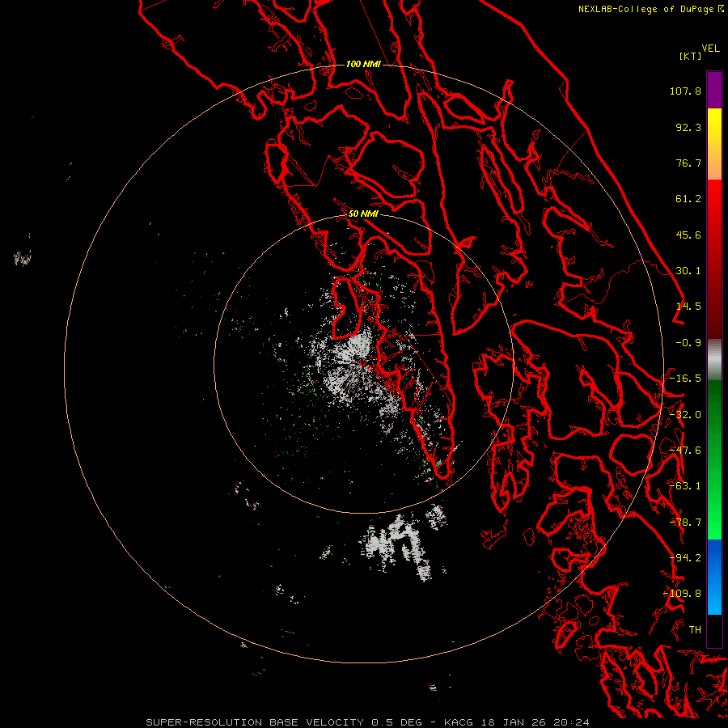Pick the purple segment of the velocity color bar
Screen dimensions: 728x728
[714, 91]
